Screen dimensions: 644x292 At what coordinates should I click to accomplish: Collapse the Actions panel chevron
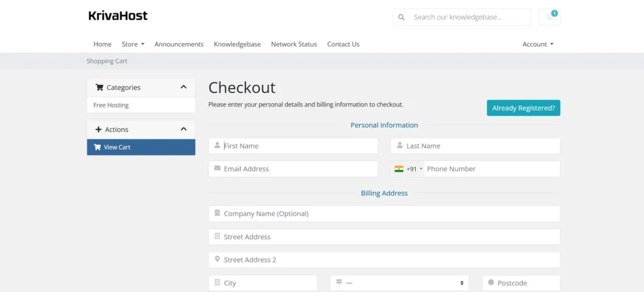(x=184, y=129)
